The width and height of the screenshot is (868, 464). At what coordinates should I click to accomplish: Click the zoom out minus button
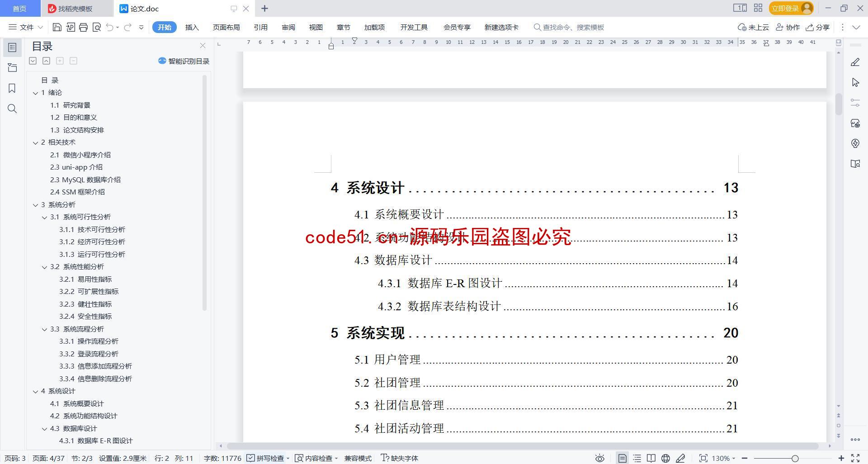pos(745,458)
